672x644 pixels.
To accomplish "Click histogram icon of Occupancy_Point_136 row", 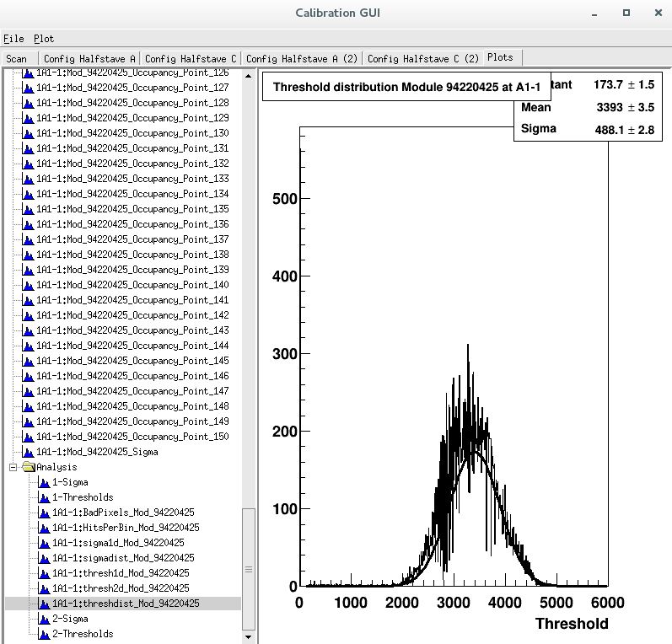I will [x=28, y=224].
